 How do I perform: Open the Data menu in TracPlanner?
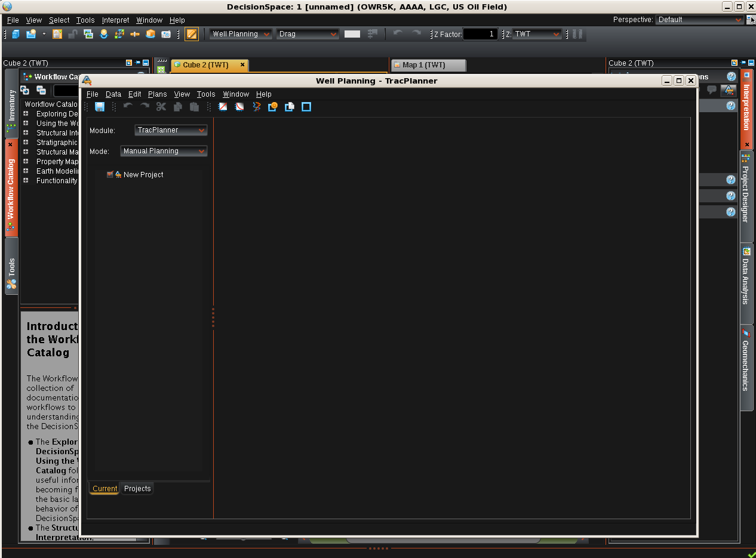pos(113,94)
